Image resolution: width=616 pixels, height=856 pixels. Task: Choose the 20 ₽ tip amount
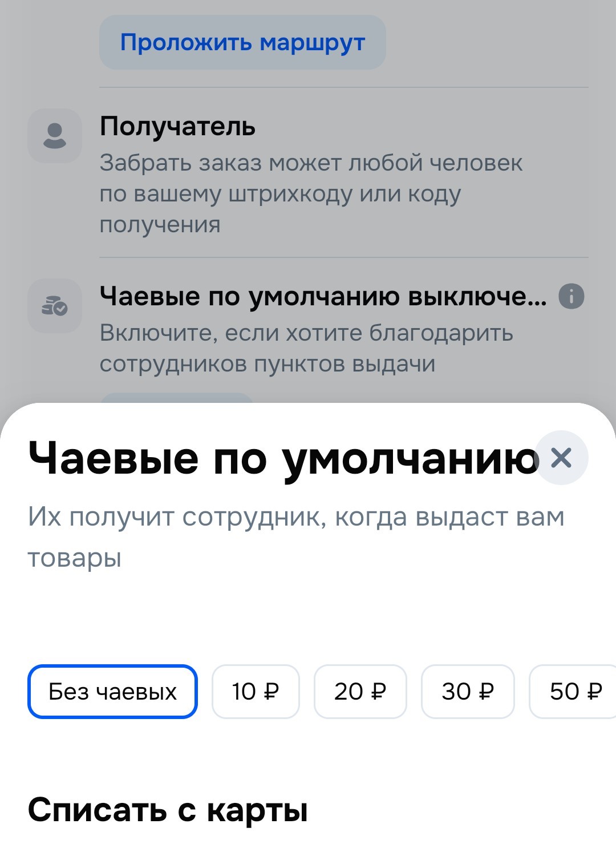[x=360, y=692]
